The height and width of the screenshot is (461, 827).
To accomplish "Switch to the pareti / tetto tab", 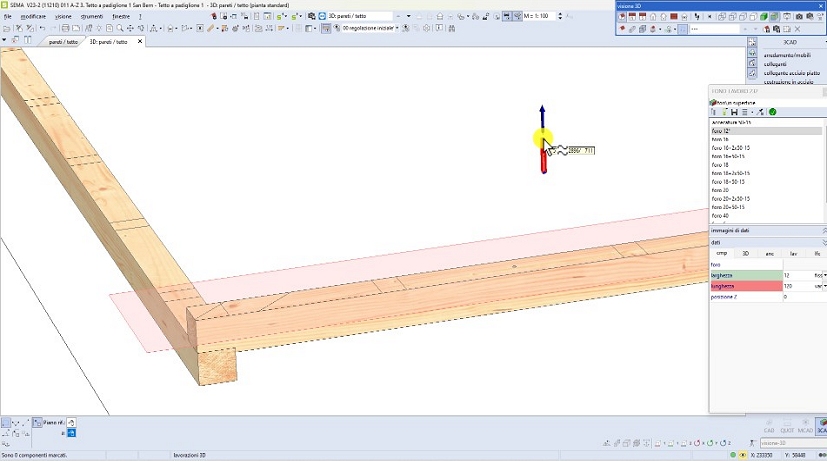I will pos(62,42).
